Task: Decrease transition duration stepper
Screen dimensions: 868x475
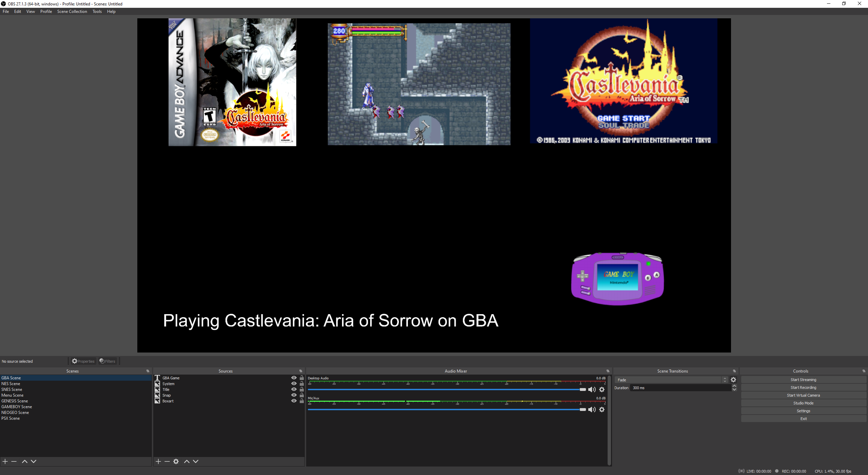Action: click(734, 389)
